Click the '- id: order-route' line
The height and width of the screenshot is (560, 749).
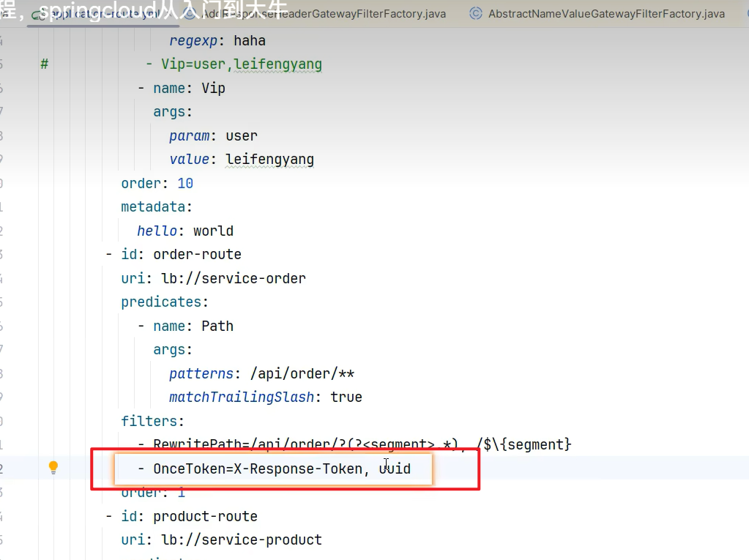pyautogui.click(x=174, y=254)
